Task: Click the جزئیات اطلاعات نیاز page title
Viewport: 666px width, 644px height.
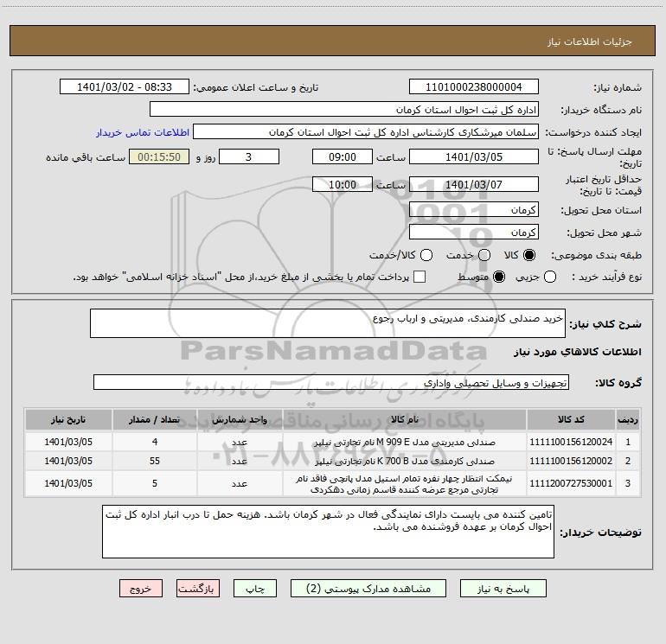Action: tap(590, 41)
